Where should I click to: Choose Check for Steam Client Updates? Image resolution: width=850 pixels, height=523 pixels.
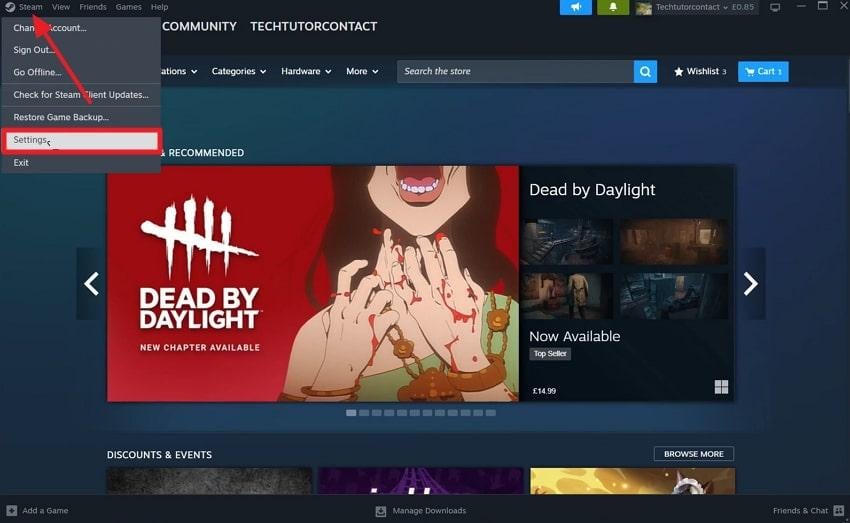(x=81, y=95)
